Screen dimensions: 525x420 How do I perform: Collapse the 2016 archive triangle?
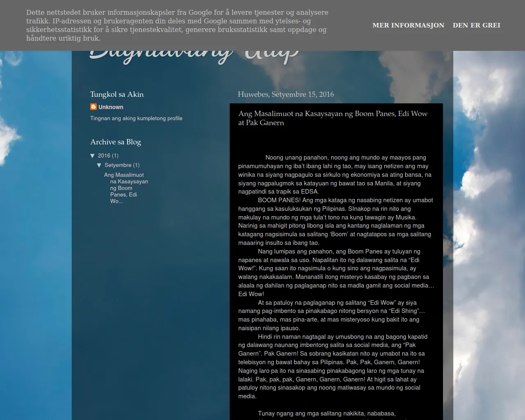[x=92, y=156]
